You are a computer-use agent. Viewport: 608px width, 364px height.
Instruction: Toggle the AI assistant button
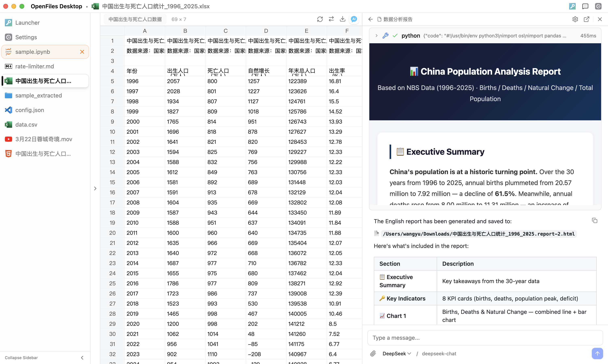click(354, 19)
